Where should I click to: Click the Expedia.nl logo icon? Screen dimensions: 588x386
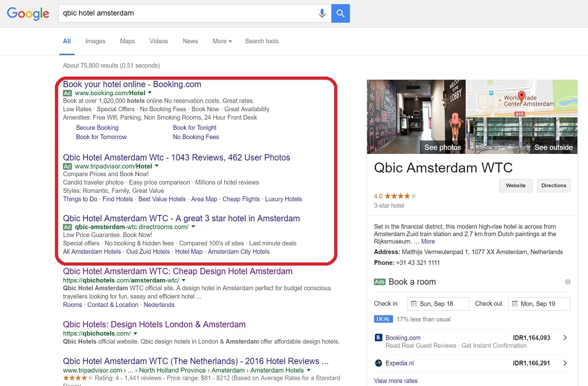[379, 363]
